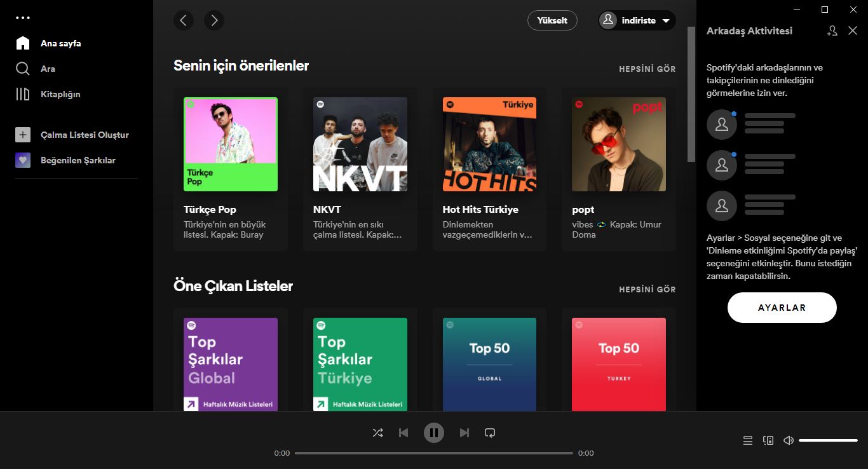Toggle repeat mode
The height and width of the screenshot is (469, 868).
pos(490,433)
